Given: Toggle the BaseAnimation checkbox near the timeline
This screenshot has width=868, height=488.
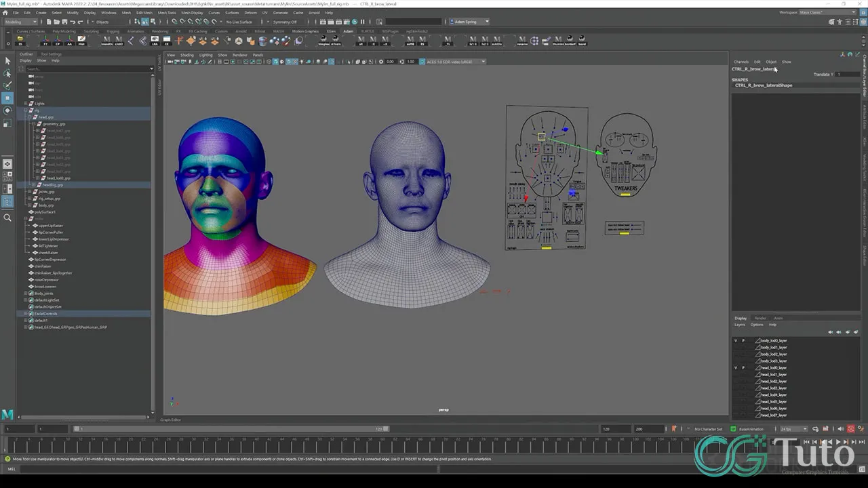Looking at the screenshot, I should [733, 428].
